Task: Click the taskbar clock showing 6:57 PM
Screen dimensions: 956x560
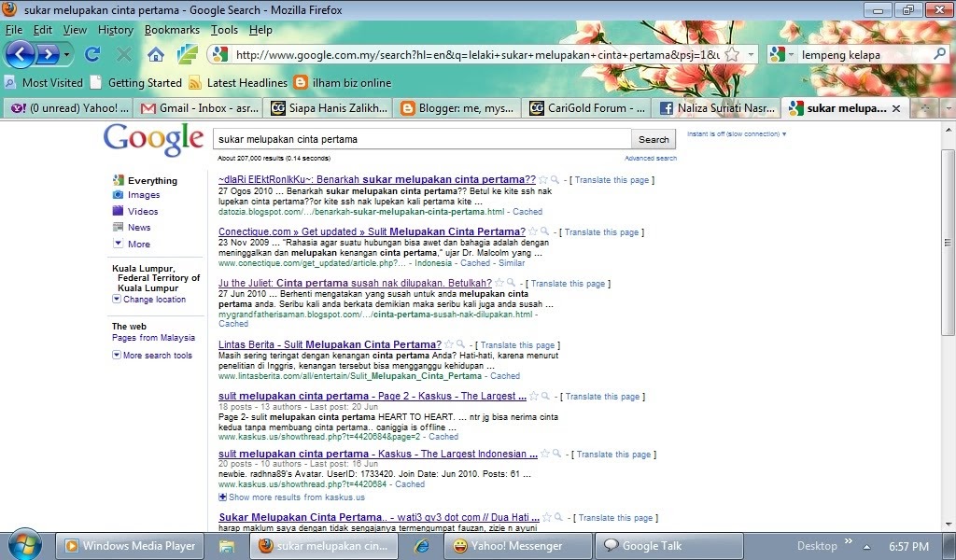Action: pyautogui.click(x=908, y=547)
